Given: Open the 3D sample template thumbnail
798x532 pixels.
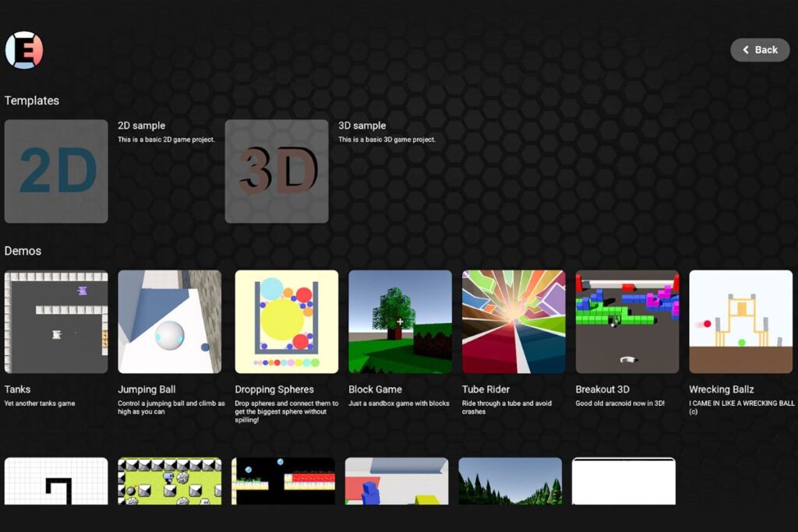Looking at the screenshot, I should click(277, 171).
